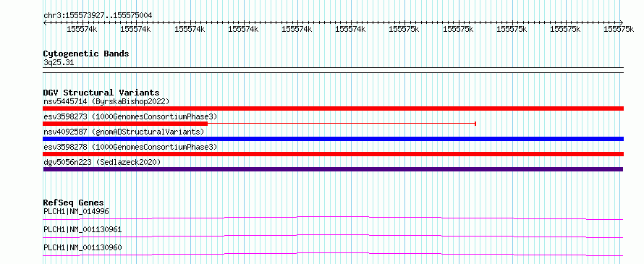The width and height of the screenshot is (644, 264).
Task: Click the left arrowhead of the coordinate ruler
Action: point(45,22)
